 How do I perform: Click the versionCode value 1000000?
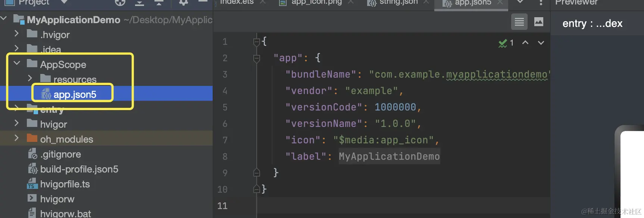pos(395,107)
